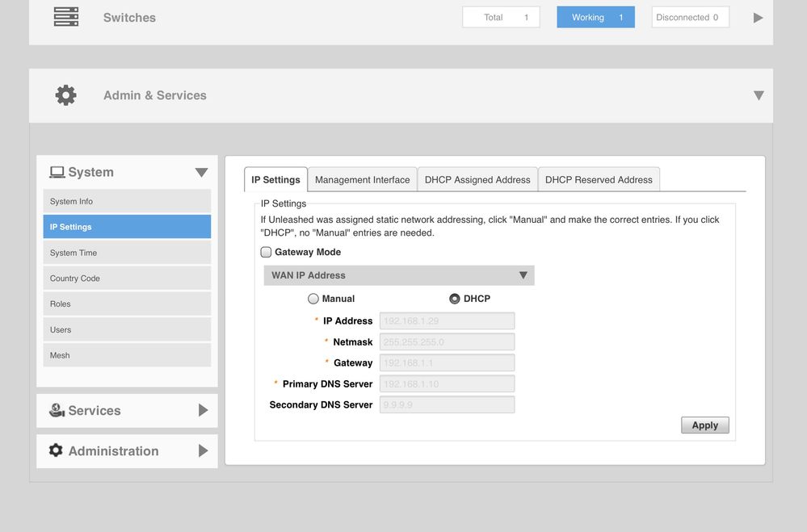Open the DHCP Reserved Address tab

point(599,180)
